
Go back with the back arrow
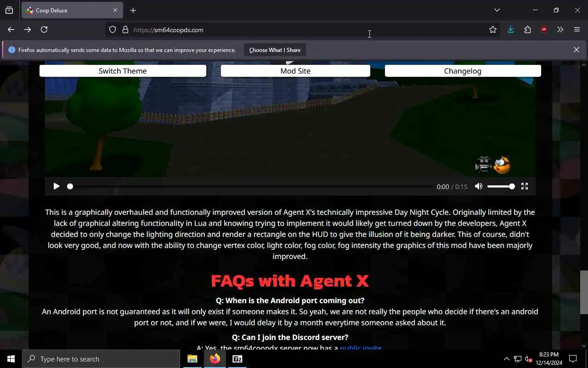pyautogui.click(x=11, y=29)
